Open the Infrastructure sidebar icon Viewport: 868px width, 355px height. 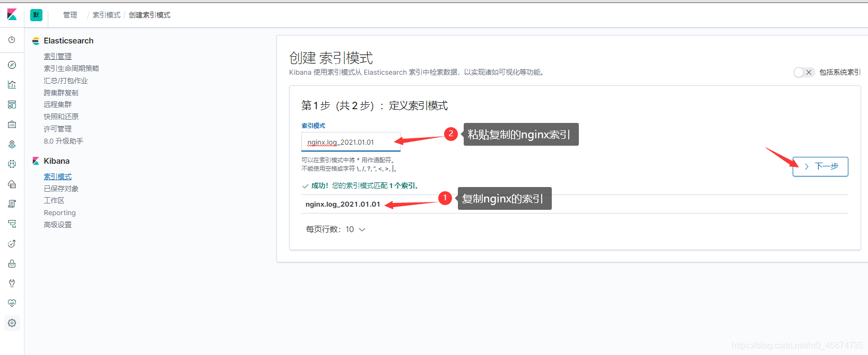(x=12, y=184)
